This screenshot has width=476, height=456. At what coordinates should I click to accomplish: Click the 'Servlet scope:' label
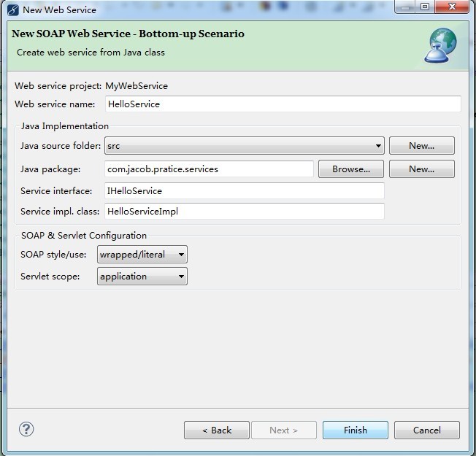(50, 277)
